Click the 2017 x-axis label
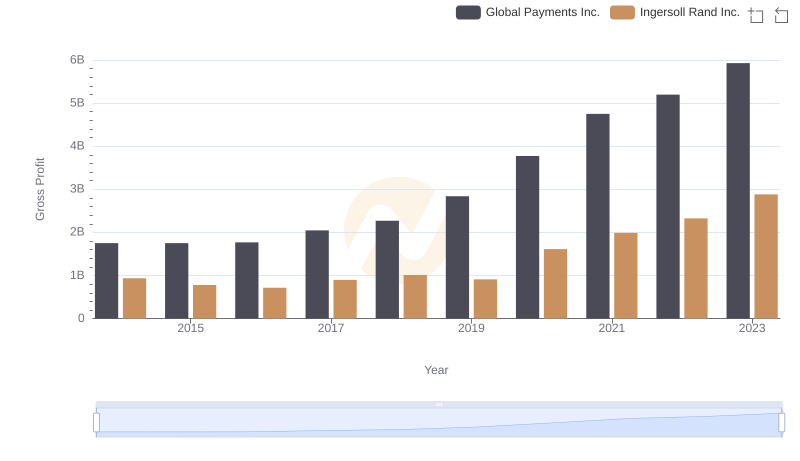This screenshot has height=461, width=800. (x=331, y=328)
